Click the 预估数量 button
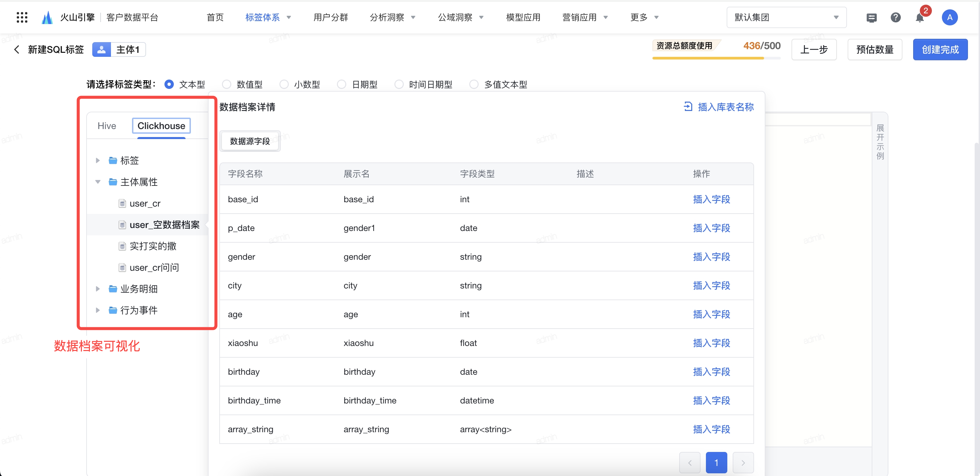Viewport: 980px width, 476px height. click(x=875, y=49)
